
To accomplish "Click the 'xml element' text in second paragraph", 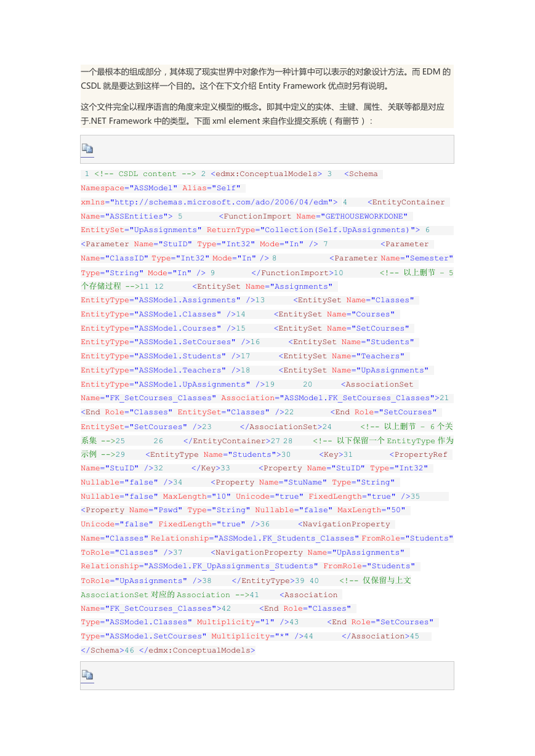I will (236, 121).
